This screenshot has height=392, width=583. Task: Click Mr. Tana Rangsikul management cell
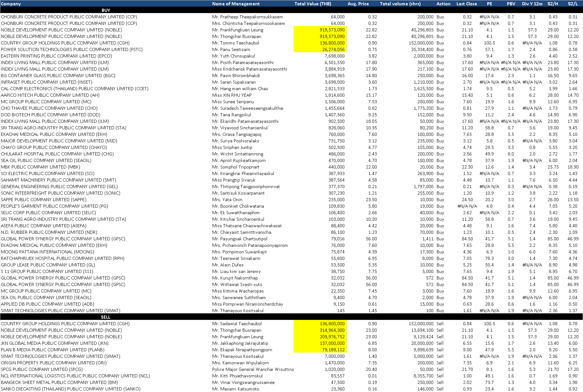click(232, 115)
